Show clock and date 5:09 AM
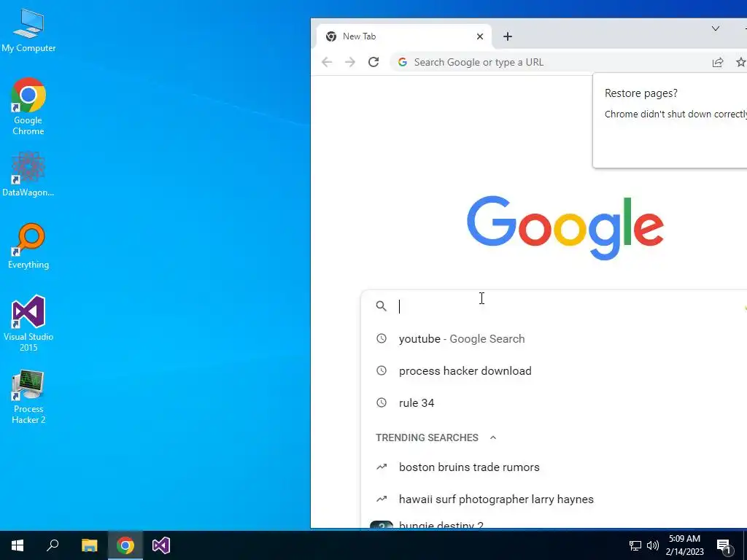This screenshot has width=747, height=560. tap(684, 545)
